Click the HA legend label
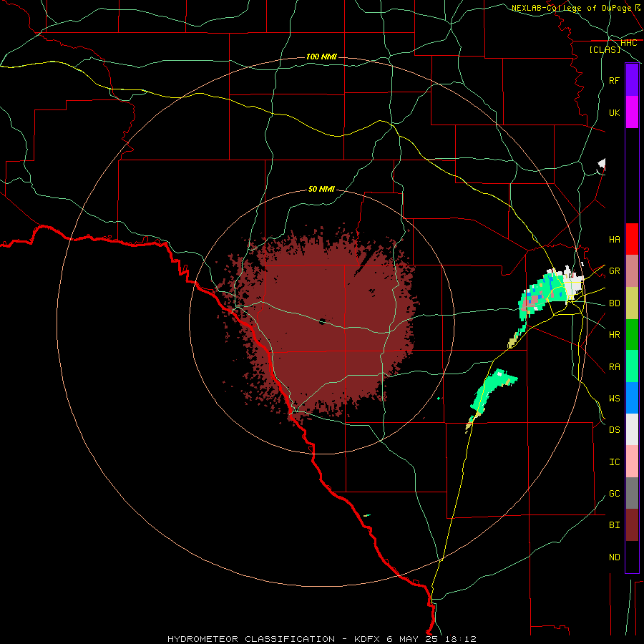The image size is (644, 644). (x=614, y=240)
